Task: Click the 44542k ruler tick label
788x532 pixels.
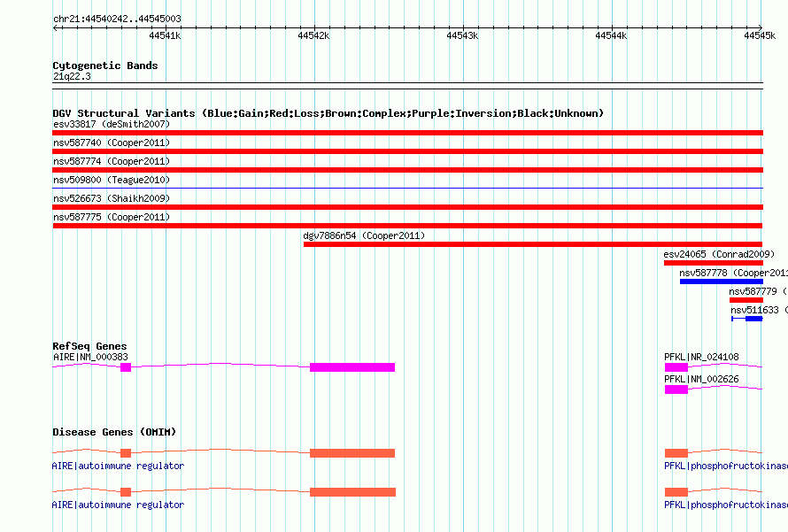Action: tap(313, 35)
